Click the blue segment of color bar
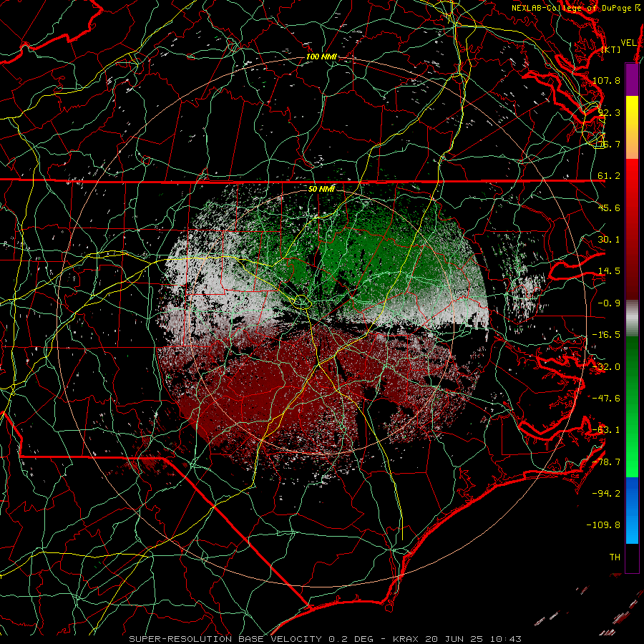This screenshot has width=644, height=644. pos(632,510)
